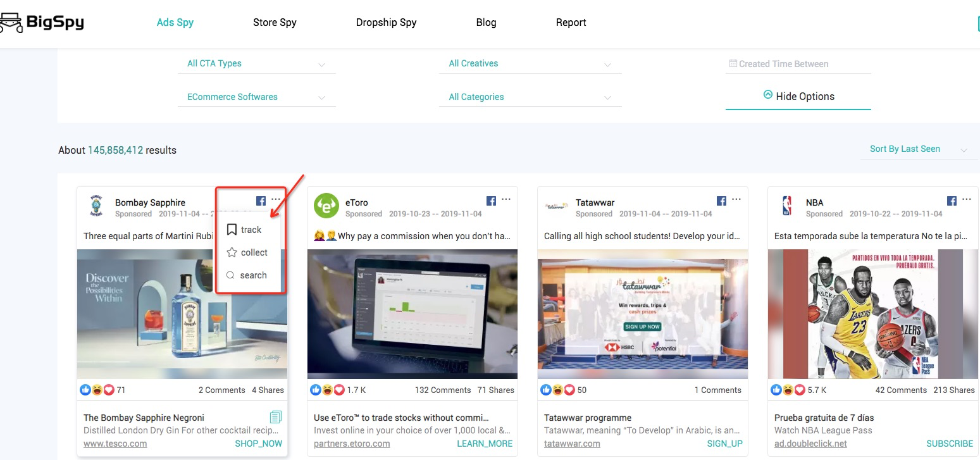The height and width of the screenshot is (460, 980).
Task: Click the SHOP_NOW call to action
Action: pyautogui.click(x=259, y=444)
